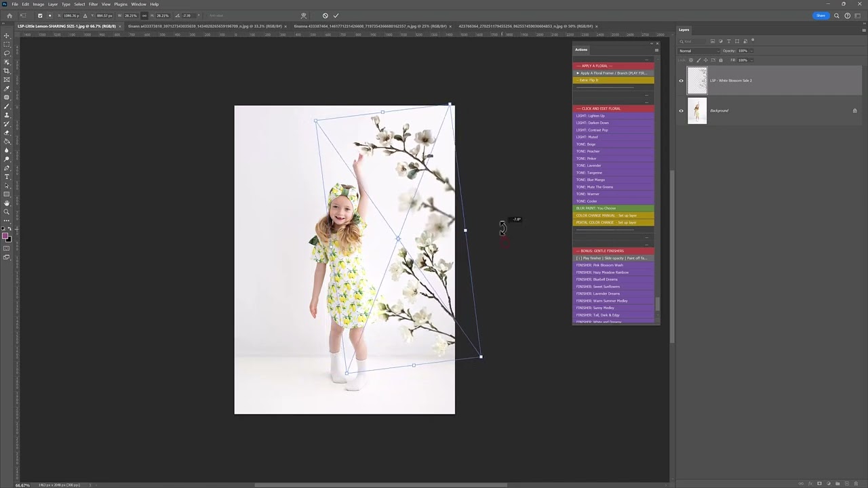Hide the LSP - White Blossom Side 2 layer

[x=682, y=81]
